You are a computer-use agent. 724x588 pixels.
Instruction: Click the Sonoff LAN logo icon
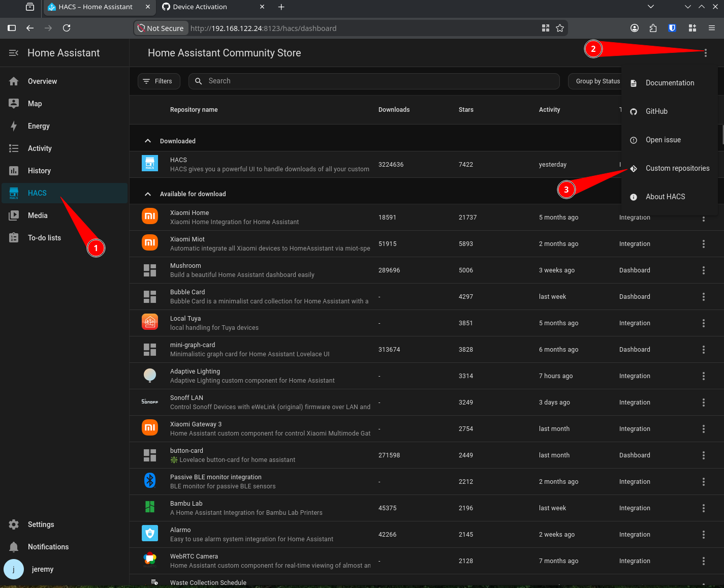click(150, 402)
